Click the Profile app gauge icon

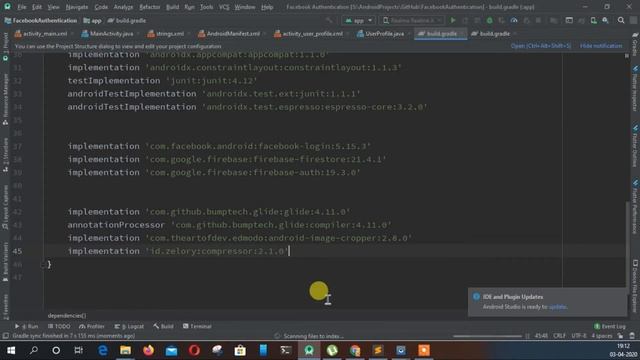pyautogui.click(x=514, y=20)
